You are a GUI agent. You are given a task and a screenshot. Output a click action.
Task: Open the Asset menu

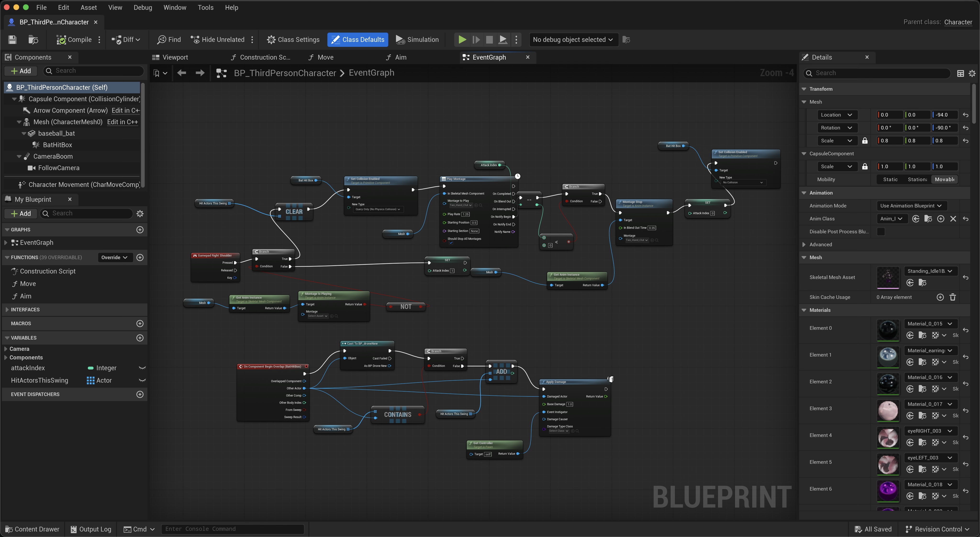pos(89,8)
